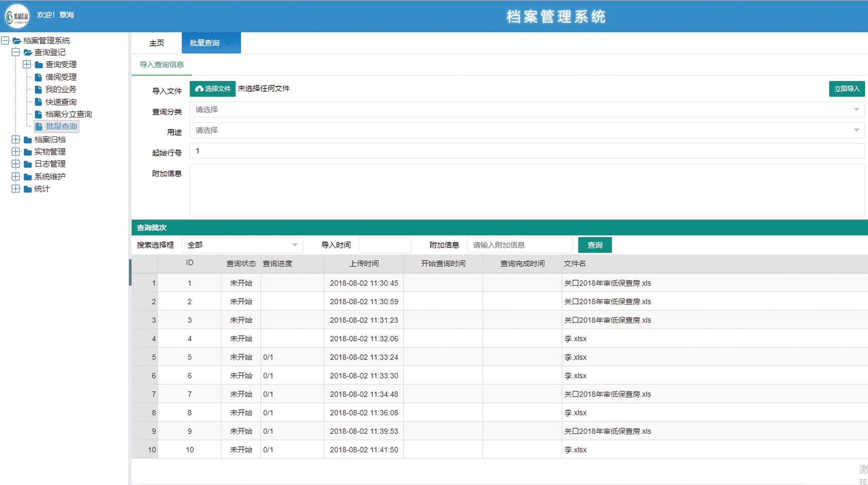Click folder icon beside 系统维护
Screen dimensions: 868x485
[x=28, y=177]
